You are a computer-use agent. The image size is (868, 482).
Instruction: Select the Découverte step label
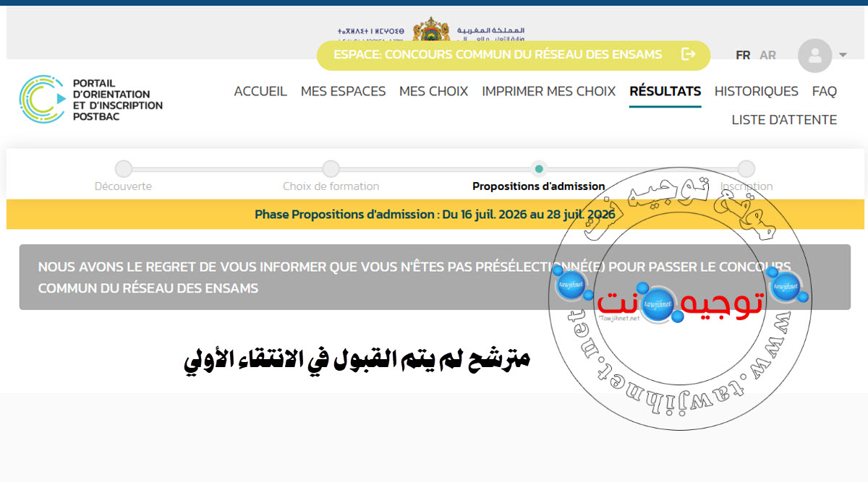[x=123, y=186]
